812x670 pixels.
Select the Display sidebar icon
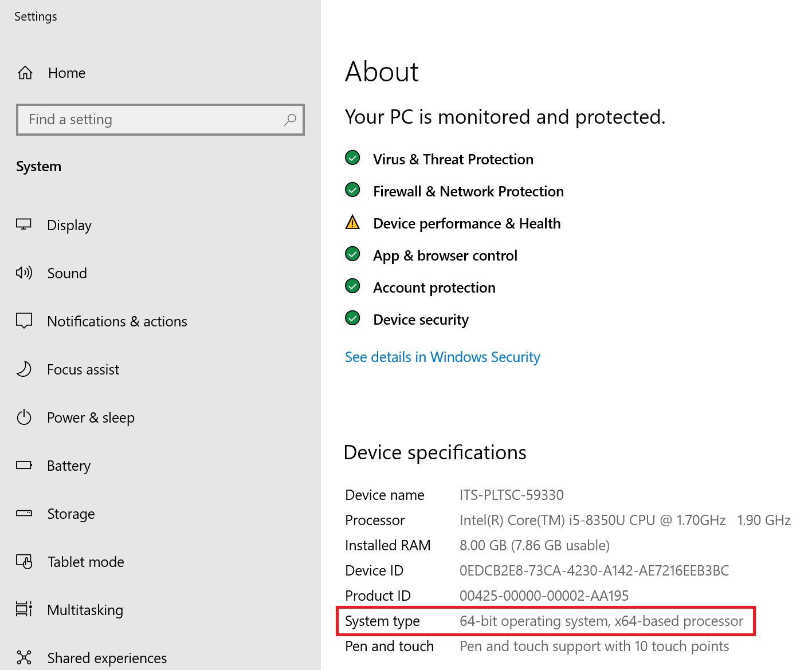point(24,224)
